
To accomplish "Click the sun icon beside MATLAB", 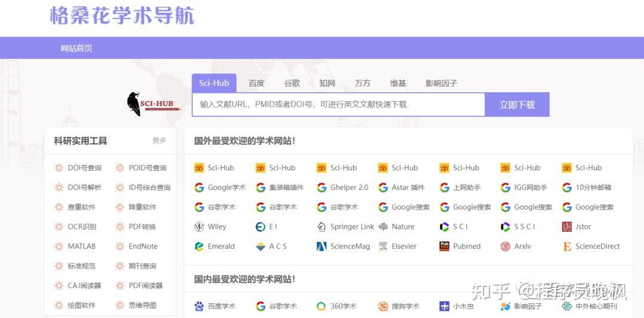I will click(59, 247).
